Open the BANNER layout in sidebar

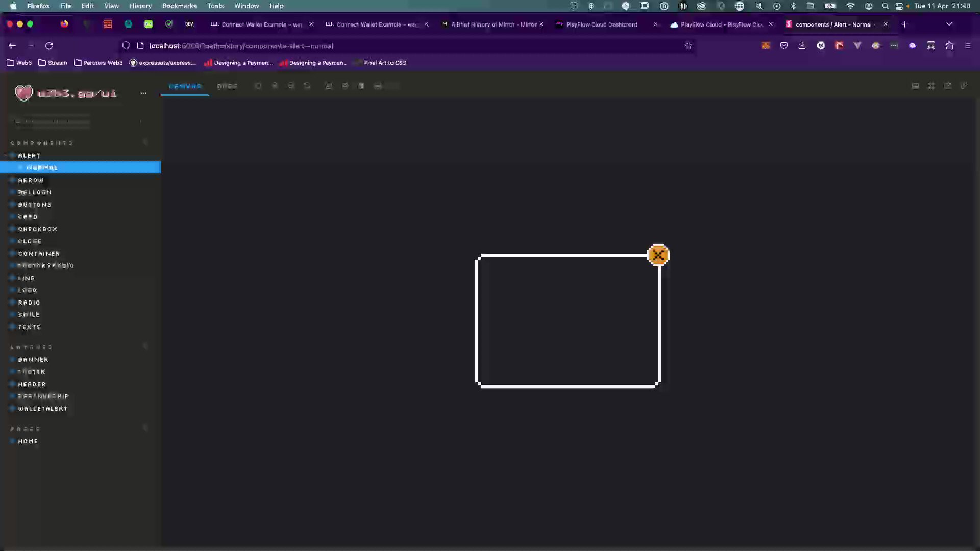click(33, 360)
